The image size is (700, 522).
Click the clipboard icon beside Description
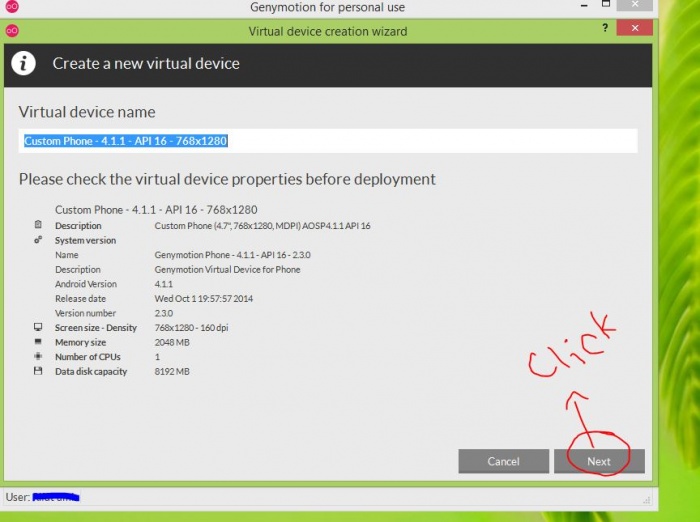[x=38, y=225]
